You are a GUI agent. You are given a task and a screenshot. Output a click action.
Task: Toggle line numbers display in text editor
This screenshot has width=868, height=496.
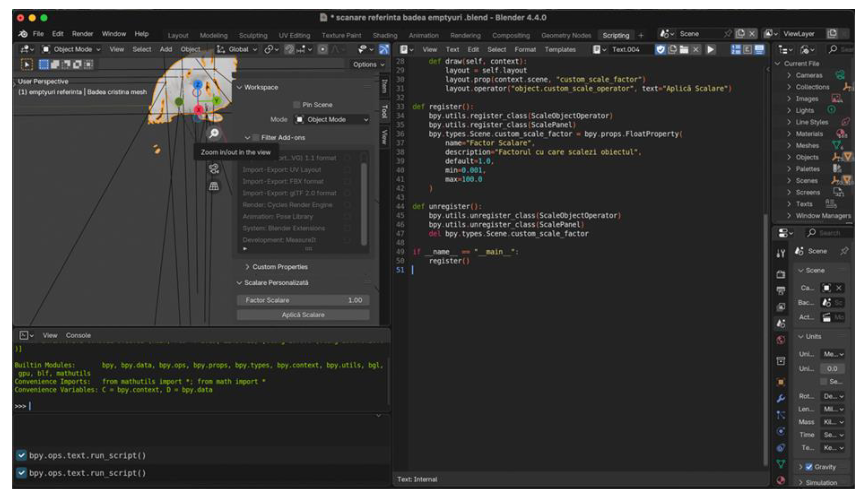[736, 50]
